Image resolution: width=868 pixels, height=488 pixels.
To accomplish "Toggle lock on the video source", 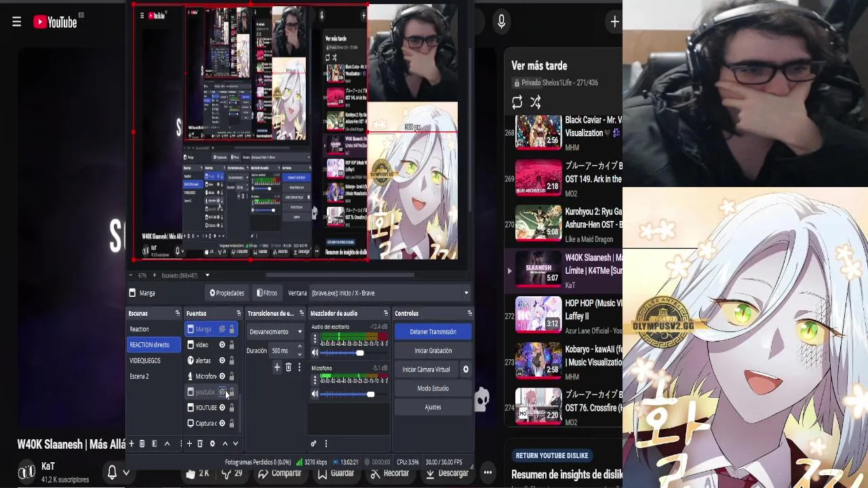I will pos(231,345).
